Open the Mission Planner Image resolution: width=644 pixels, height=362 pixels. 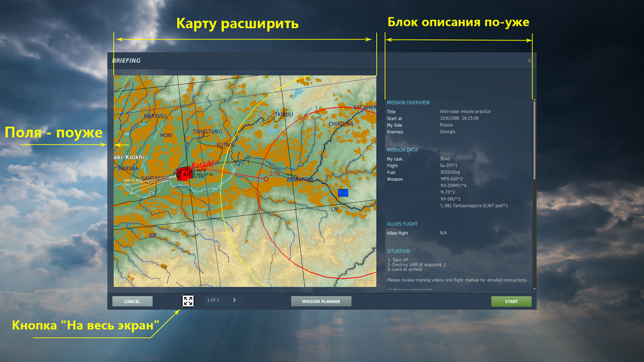click(321, 301)
